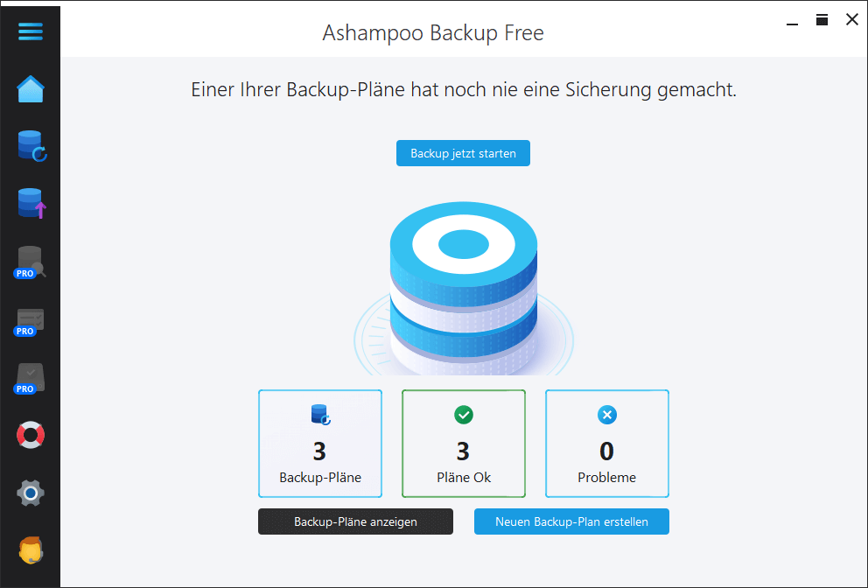Click the PRO checklist icon in sidebar
Screen dimensions: 868x588
pyautogui.click(x=31, y=320)
